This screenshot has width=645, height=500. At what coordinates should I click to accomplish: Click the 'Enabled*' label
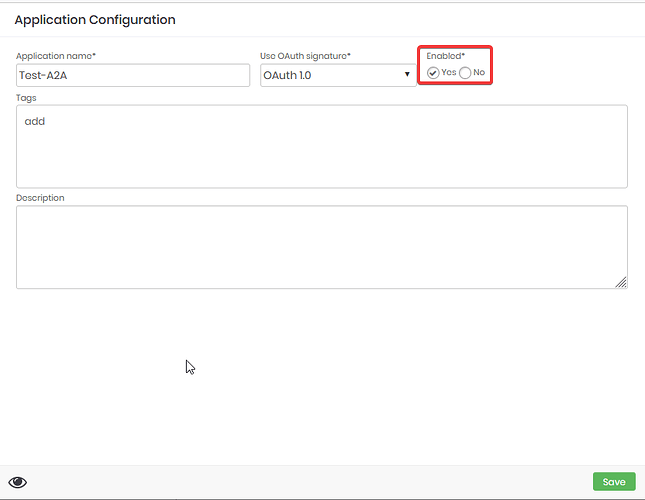click(445, 56)
